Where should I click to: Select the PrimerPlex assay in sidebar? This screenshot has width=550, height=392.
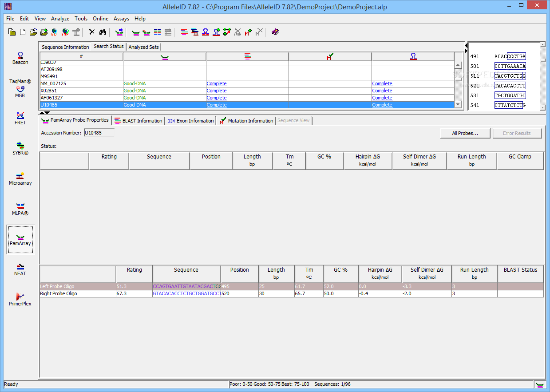[20, 300]
